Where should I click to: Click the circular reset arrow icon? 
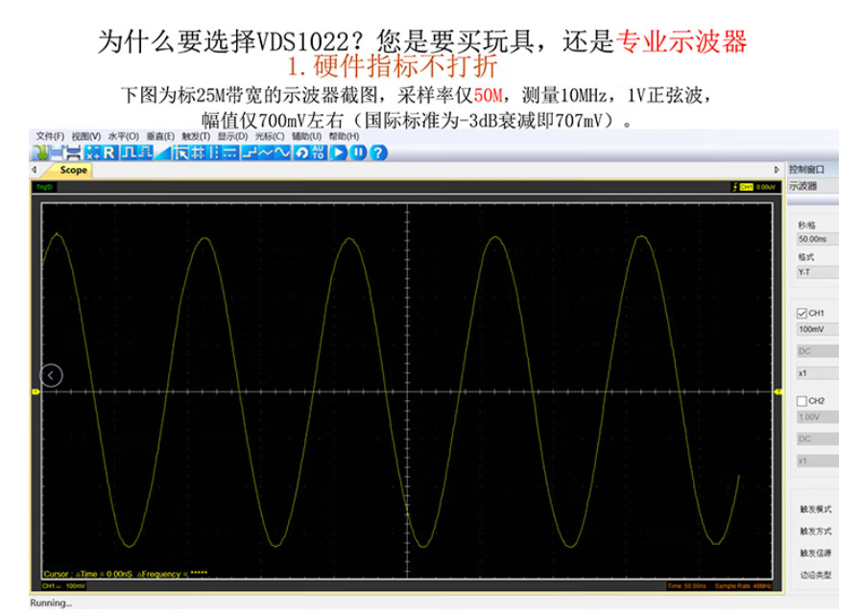click(x=302, y=153)
